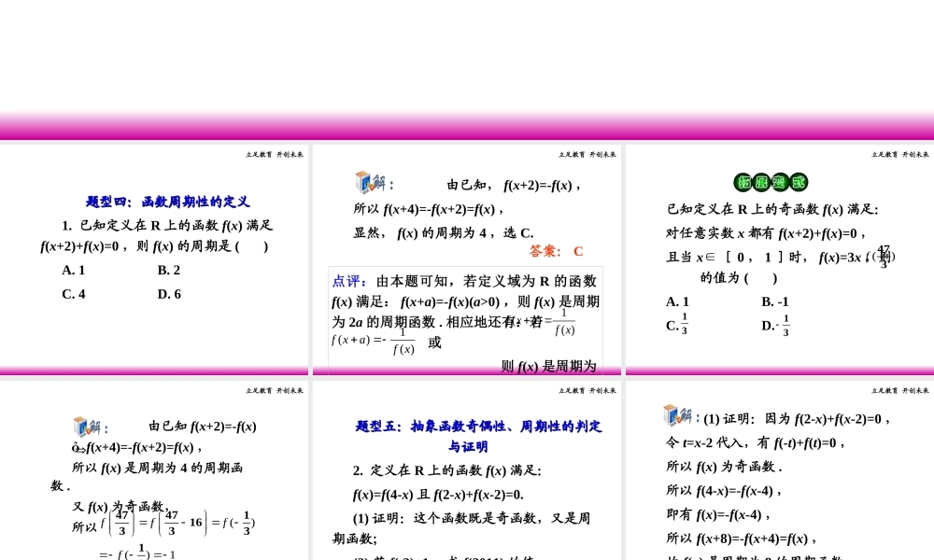This screenshot has height=560, width=934.
Task: Click the line 所以 f(x+4)=-f(x+2)=f(x) above 显然
Action: 429,209
